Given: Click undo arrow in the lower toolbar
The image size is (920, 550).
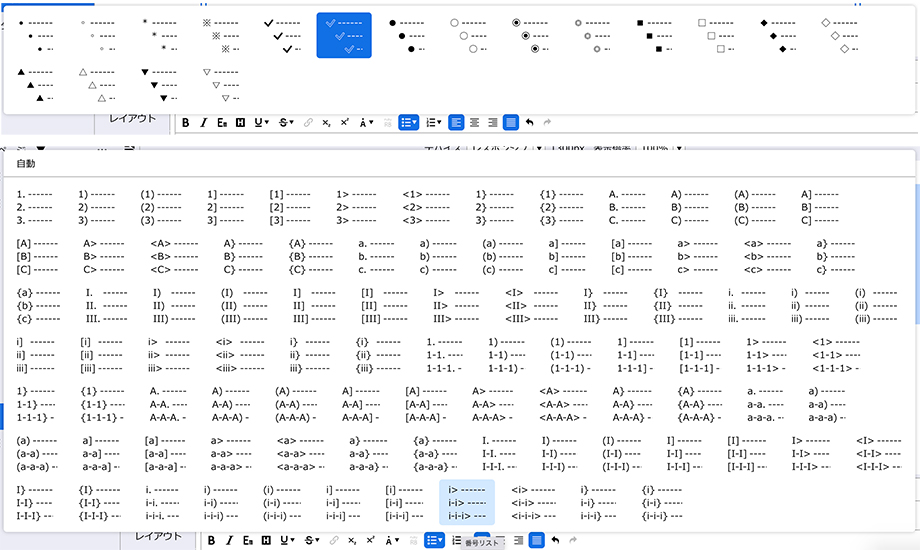Looking at the screenshot, I should click(555, 540).
